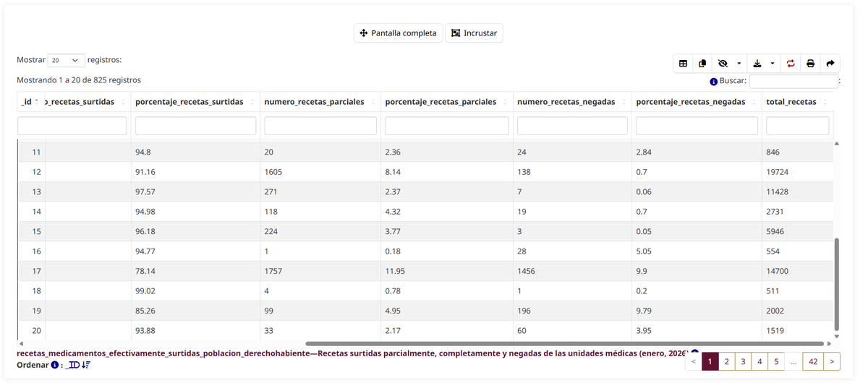Copy table data with the copy icon

pos(702,64)
